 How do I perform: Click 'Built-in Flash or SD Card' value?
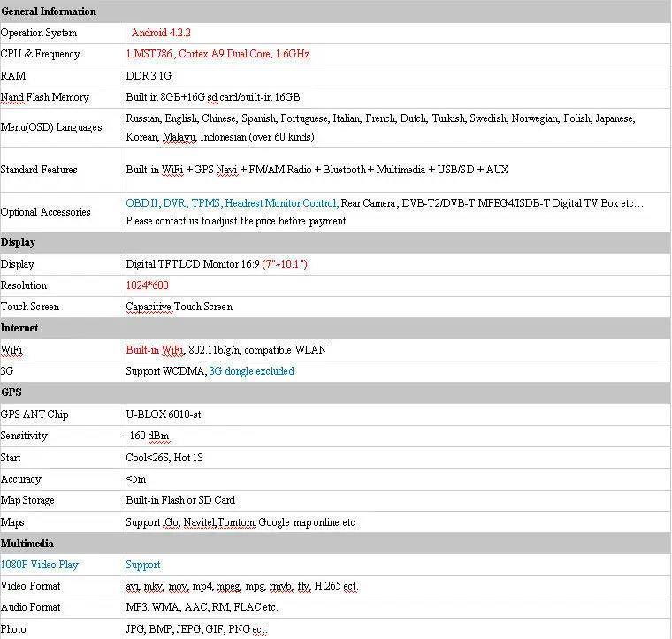[x=180, y=500]
